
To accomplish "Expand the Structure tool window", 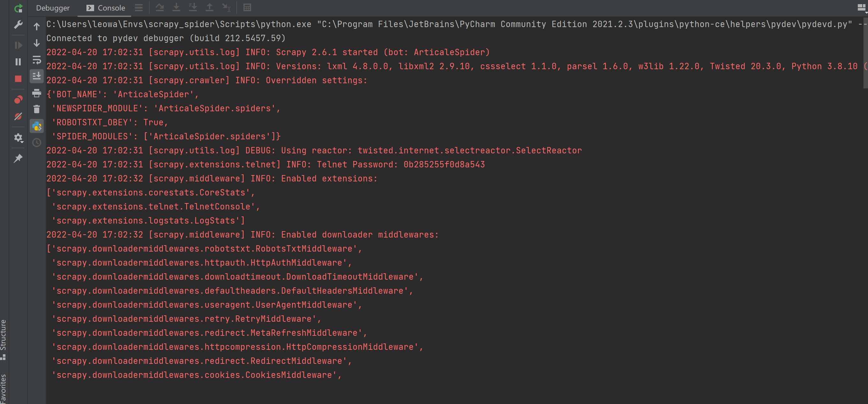I will tap(4, 339).
